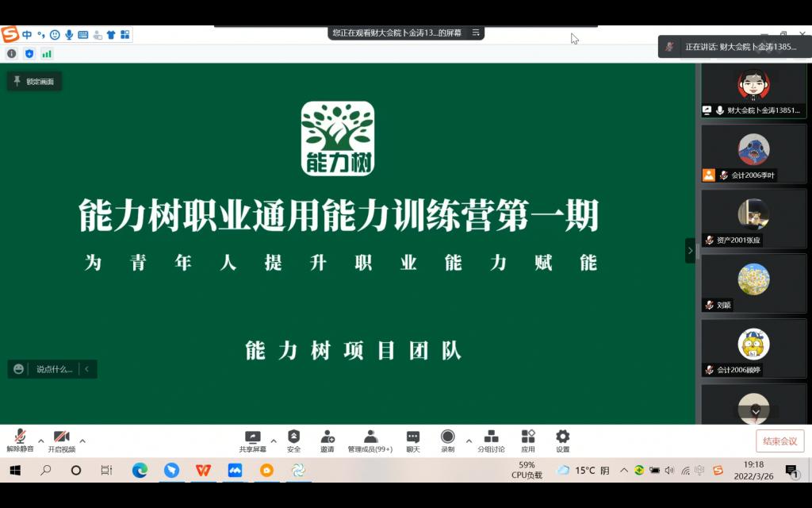Click the 解除静音 unmute microphone button

click(20, 440)
